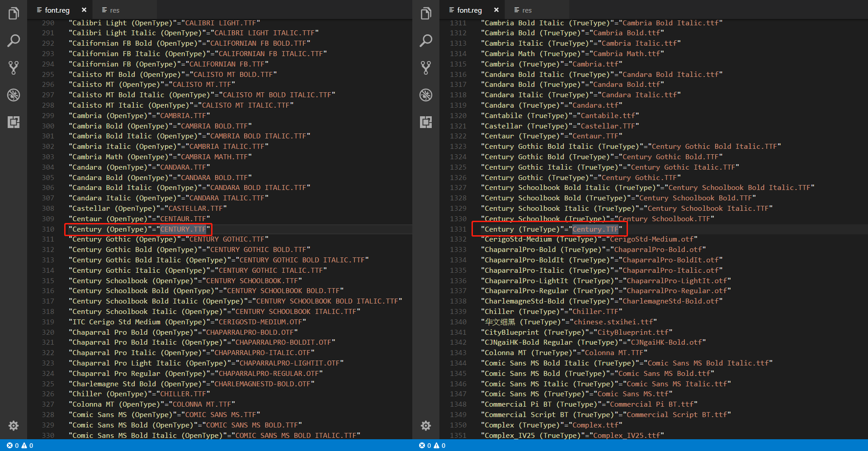The image size is (868, 451).
Task: Click highlighted Century.TTF value in right editor
Action: (595, 229)
